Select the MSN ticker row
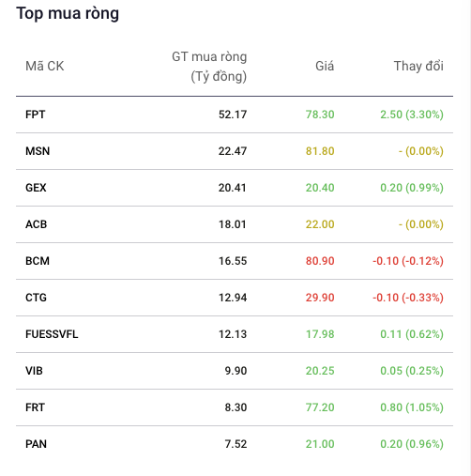The image size is (471, 476). 235,151
